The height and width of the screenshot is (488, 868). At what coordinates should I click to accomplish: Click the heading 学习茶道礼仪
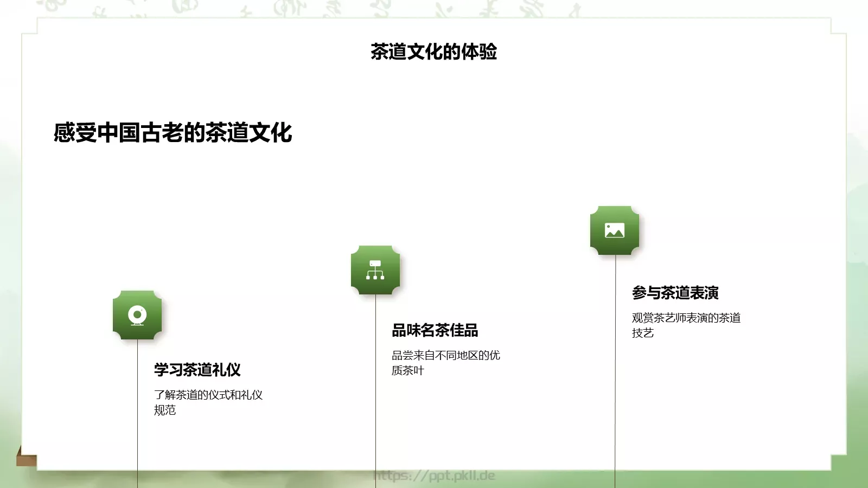[x=197, y=370]
